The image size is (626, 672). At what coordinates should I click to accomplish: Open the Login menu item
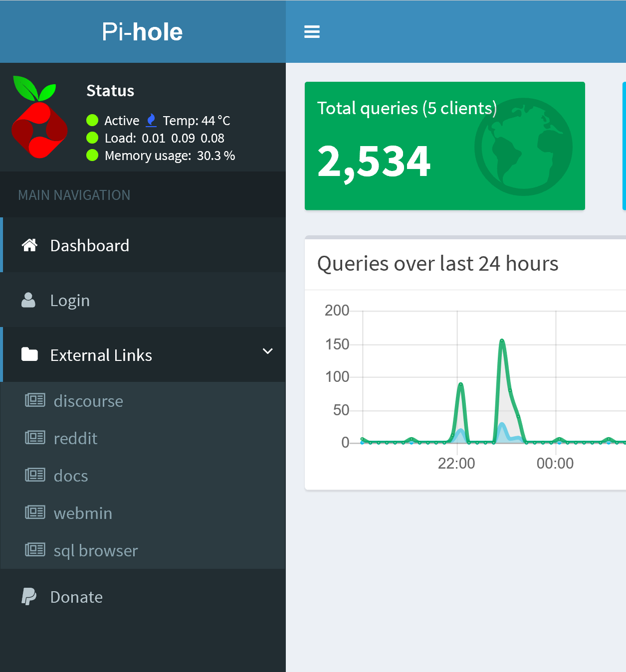[x=70, y=301]
